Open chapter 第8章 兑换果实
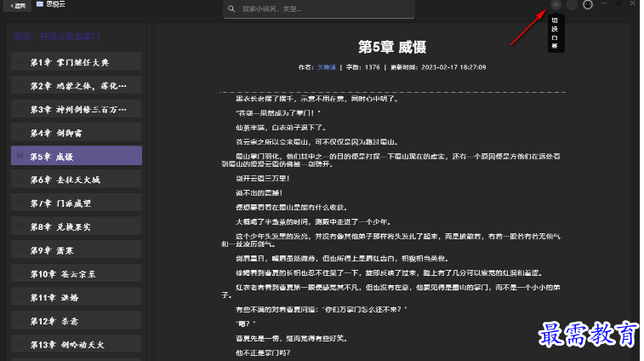The image size is (644, 361). tap(77, 226)
